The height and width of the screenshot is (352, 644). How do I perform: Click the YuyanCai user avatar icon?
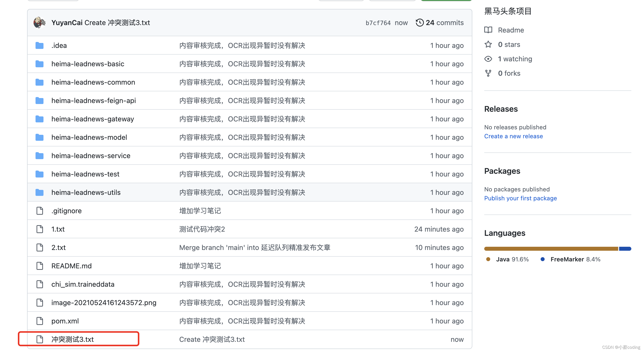40,23
